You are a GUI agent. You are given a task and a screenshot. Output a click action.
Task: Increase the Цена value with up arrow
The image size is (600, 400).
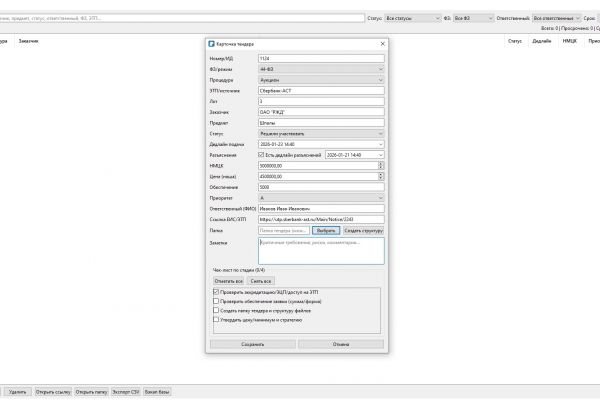[x=381, y=175]
